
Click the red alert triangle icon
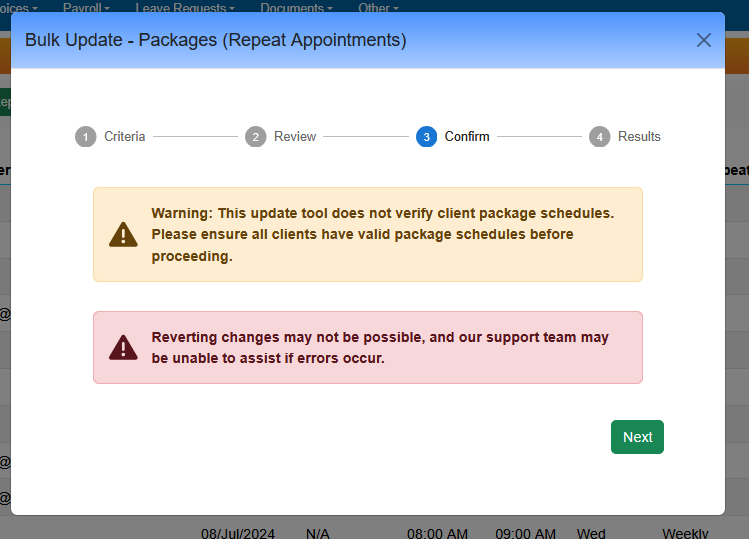123,347
